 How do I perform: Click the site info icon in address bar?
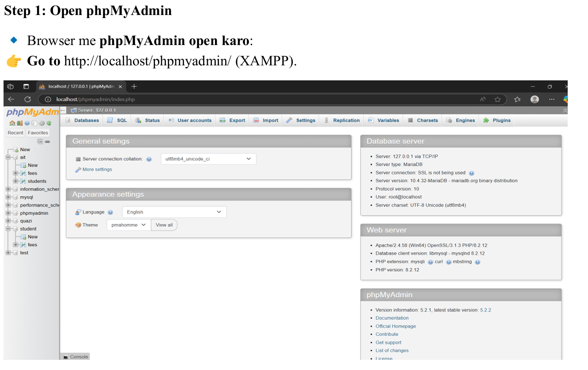click(48, 99)
